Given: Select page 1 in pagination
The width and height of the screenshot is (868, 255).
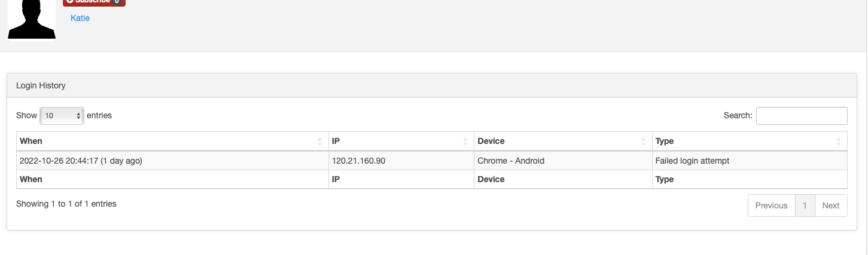Looking at the screenshot, I should pyautogui.click(x=805, y=205).
